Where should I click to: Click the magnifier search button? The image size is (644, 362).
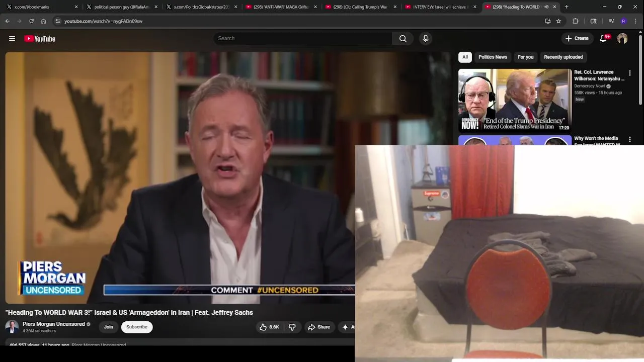(403, 38)
